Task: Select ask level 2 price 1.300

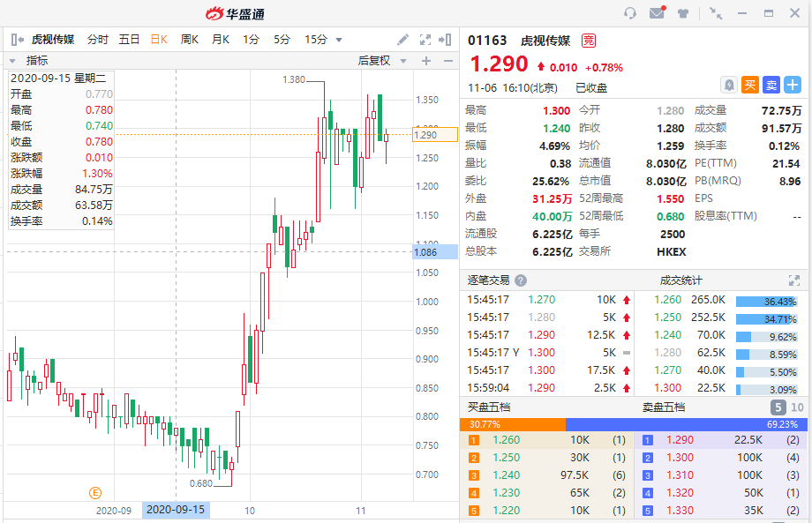Action: pos(680,458)
